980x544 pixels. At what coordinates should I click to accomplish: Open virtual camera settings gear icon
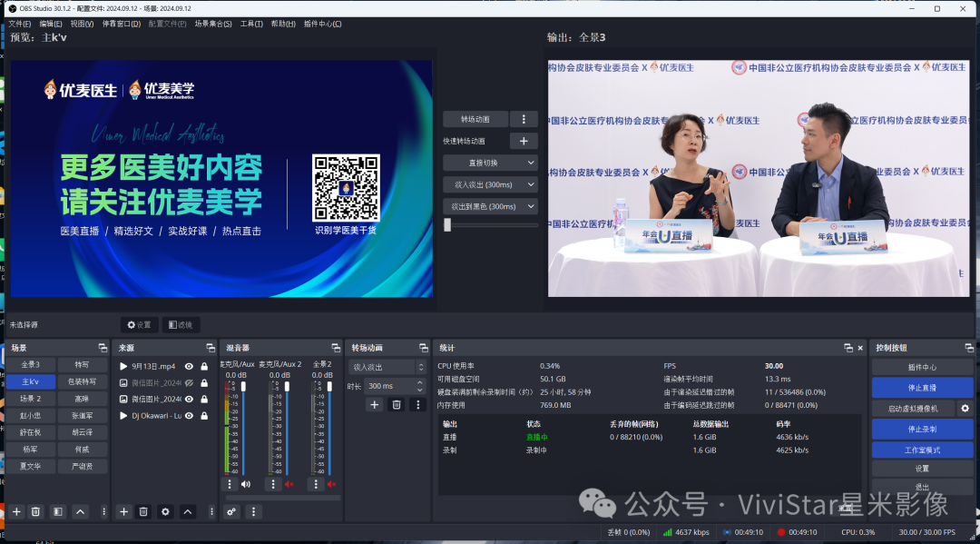965,409
